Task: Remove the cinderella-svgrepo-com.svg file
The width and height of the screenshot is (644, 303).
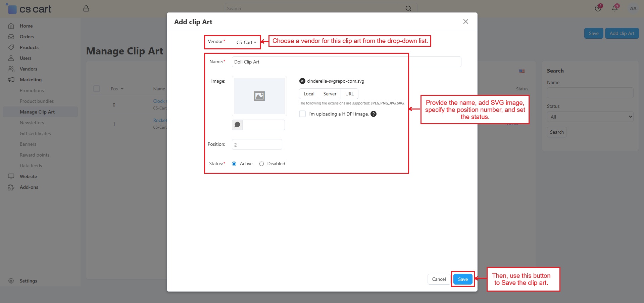Action: pyautogui.click(x=302, y=81)
